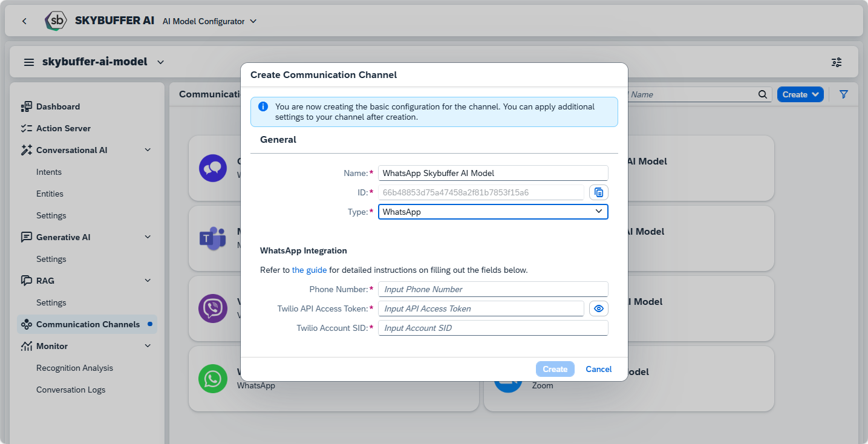Open Action Server in the sidebar
868x444 pixels.
point(64,128)
